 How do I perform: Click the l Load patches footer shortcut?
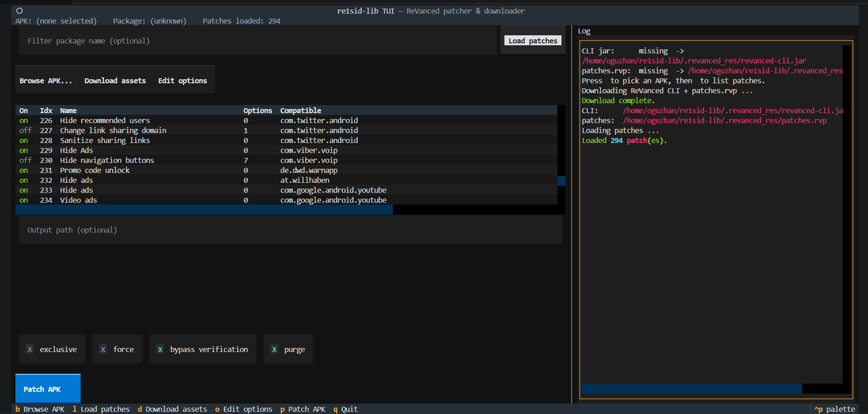[x=101, y=409]
